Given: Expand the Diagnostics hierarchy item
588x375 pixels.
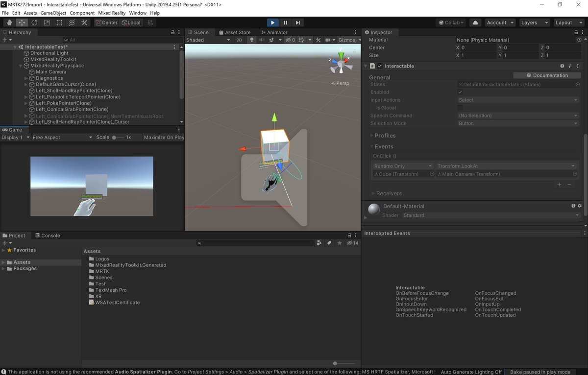Looking at the screenshot, I should point(26,78).
